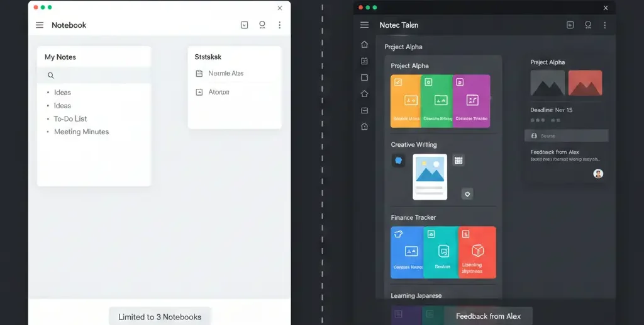Open the hamburger menu in light Notebook app

coord(40,25)
